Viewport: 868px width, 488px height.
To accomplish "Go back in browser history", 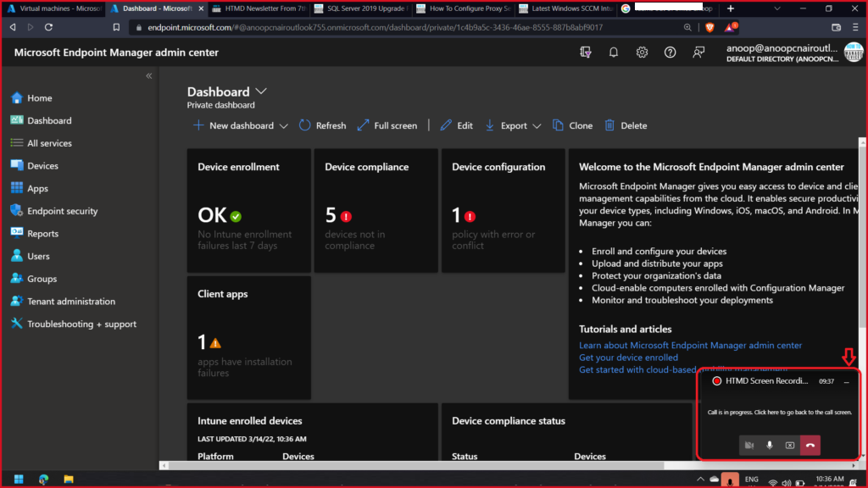I will point(13,27).
